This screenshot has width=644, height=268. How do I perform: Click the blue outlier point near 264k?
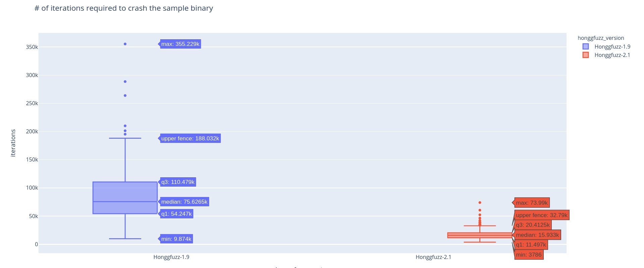(125, 95)
